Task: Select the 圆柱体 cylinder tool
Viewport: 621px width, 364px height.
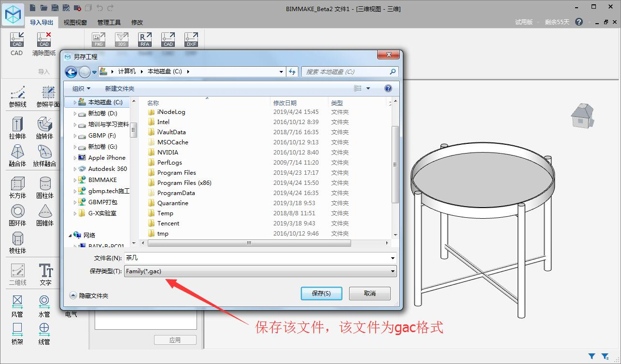Action: (44, 187)
